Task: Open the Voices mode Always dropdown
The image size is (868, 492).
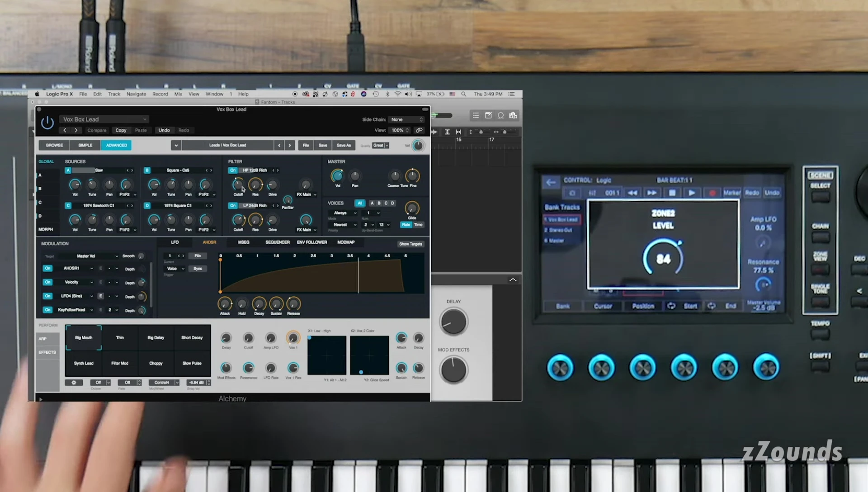Action: [x=344, y=213]
